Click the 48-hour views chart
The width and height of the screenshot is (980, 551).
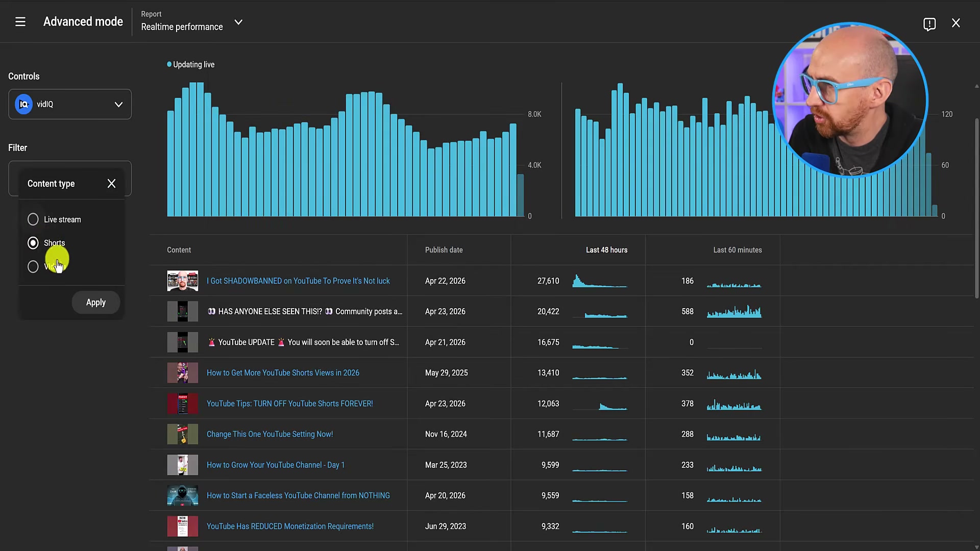tap(346, 149)
